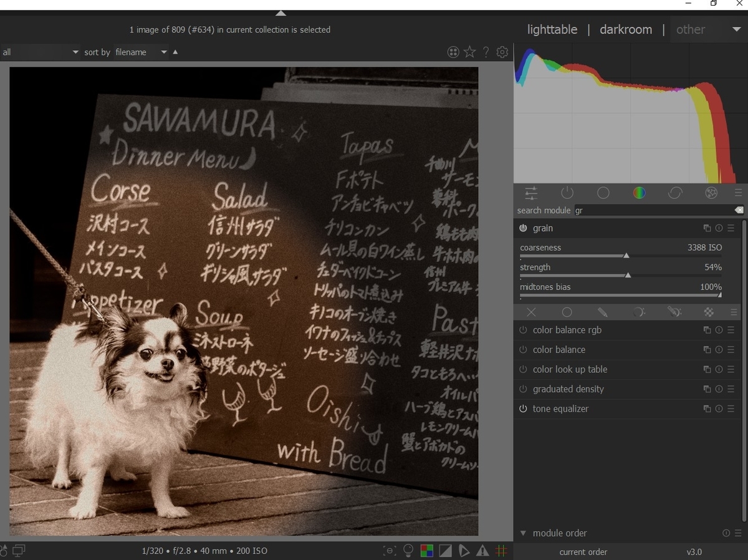Open the 'all' filter dropdown
The height and width of the screenshot is (560, 748).
[41, 52]
